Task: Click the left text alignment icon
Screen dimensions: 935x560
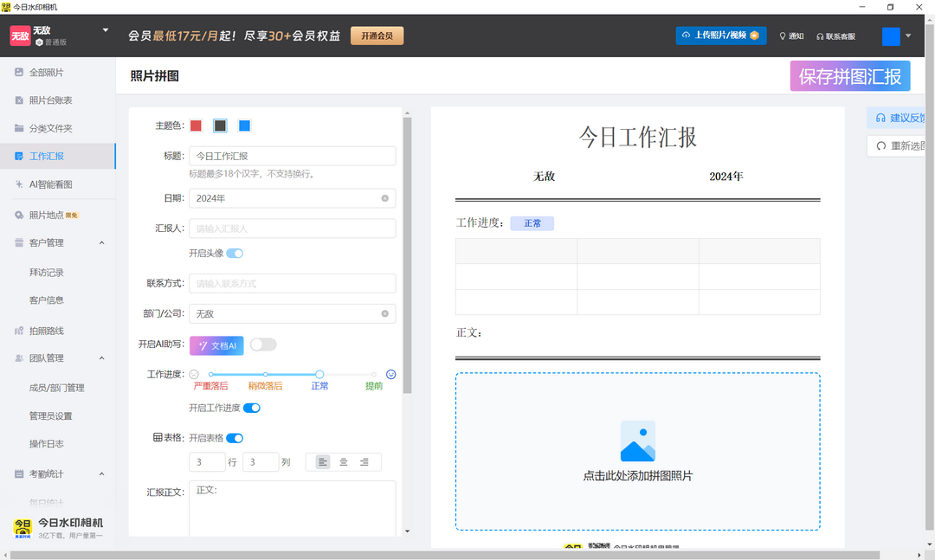Action: point(323,462)
